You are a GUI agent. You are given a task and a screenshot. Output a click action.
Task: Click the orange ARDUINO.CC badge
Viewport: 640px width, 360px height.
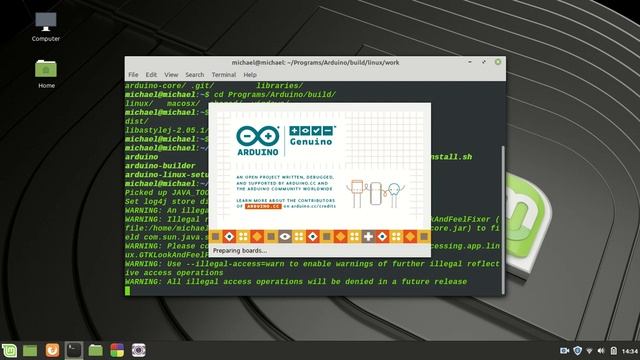(263, 207)
